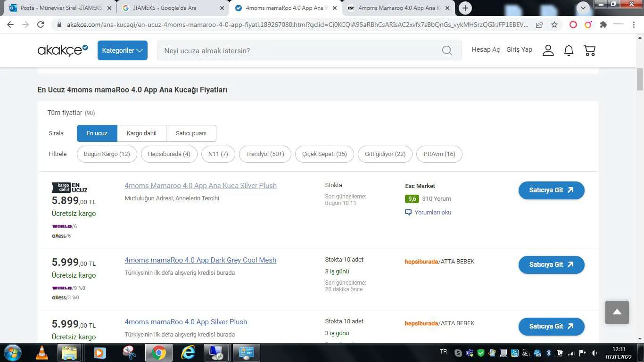
Task: Click the address bar URL
Action: (x=297, y=25)
